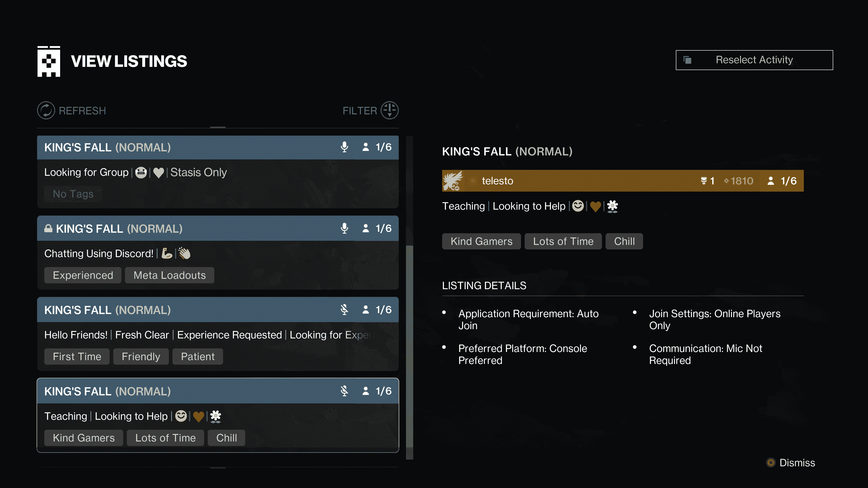Click player count icon on Hello Friends listing

[x=366, y=310]
